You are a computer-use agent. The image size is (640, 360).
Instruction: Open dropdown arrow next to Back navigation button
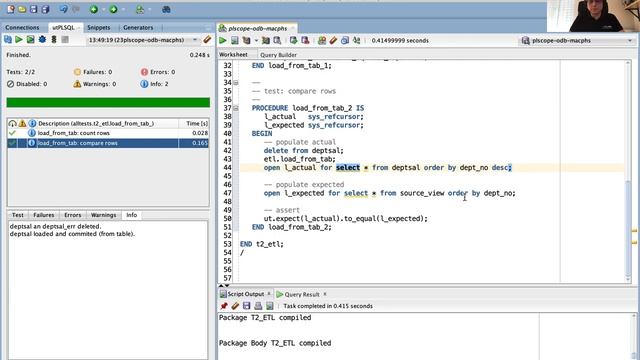103,9
